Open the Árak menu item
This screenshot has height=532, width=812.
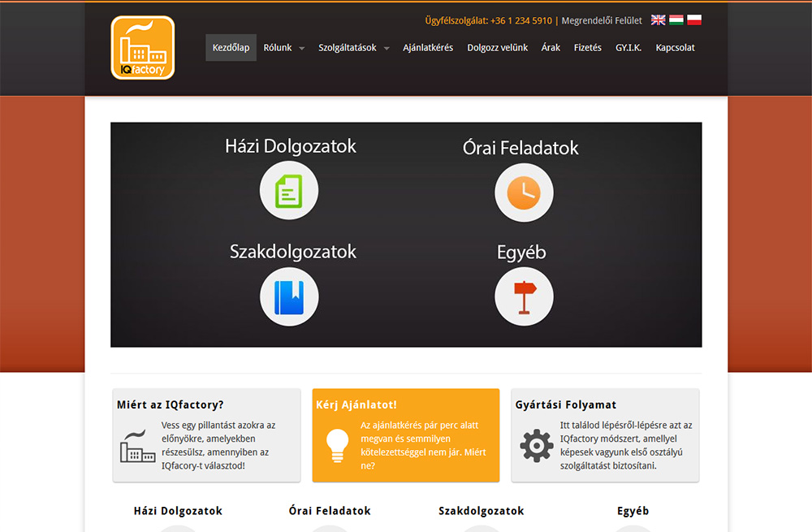coord(551,48)
